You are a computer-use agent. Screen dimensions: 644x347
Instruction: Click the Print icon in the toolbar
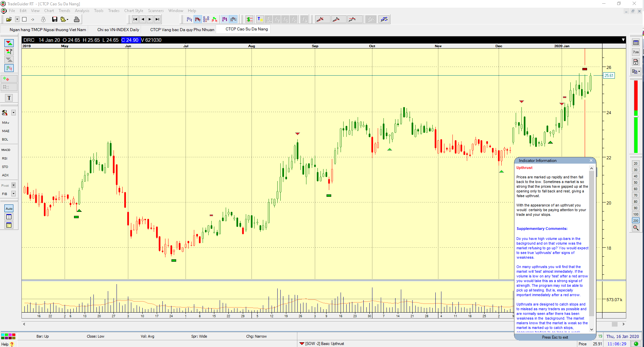77,19
